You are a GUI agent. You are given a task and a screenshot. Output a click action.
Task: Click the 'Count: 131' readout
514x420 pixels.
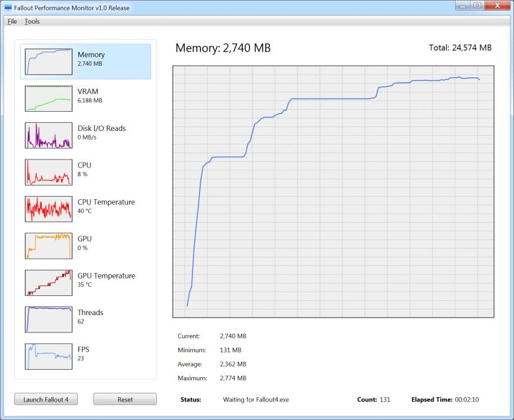point(374,400)
